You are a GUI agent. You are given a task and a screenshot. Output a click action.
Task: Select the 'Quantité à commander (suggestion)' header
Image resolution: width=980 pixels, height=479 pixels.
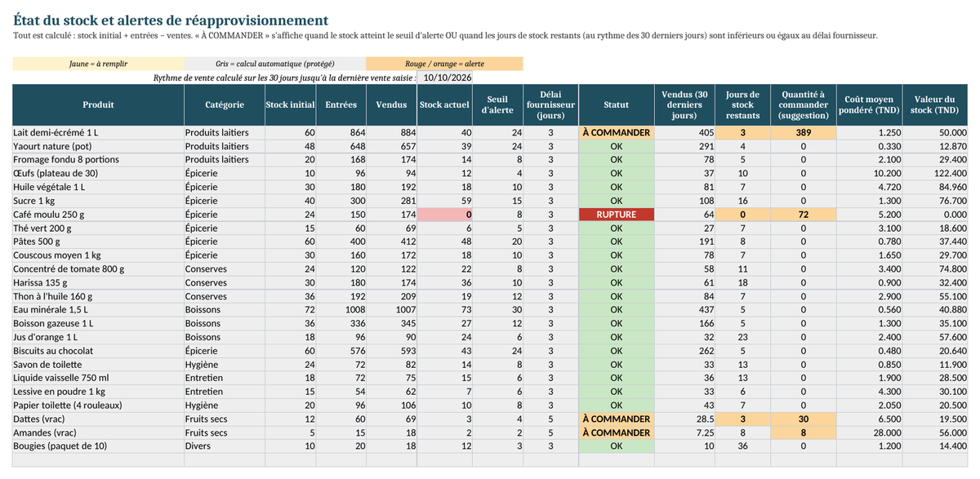[x=803, y=104]
